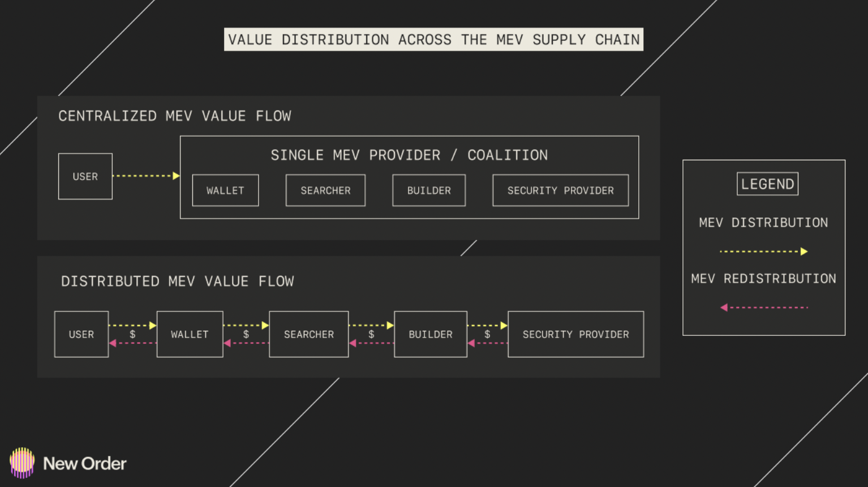This screenshot has height=487, width=868.
Task: Click the dollar sign between Searcher and Builder
Action: [x=371, y=334]
